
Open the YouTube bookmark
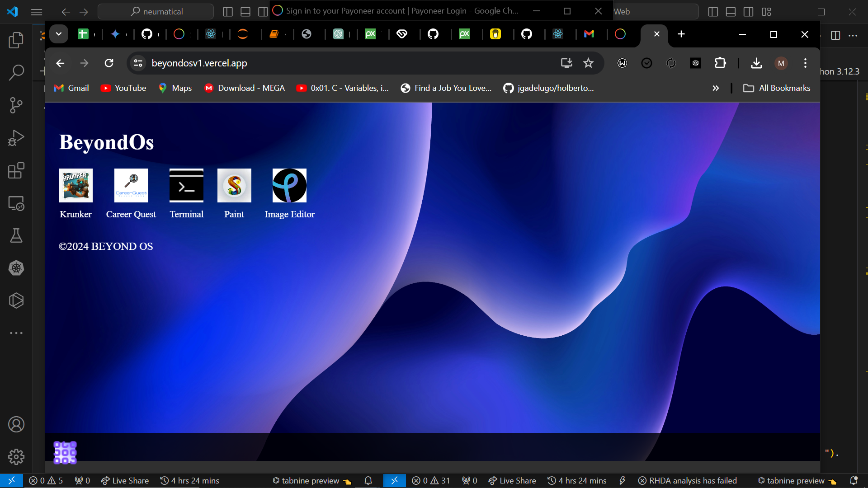[123, 88]
